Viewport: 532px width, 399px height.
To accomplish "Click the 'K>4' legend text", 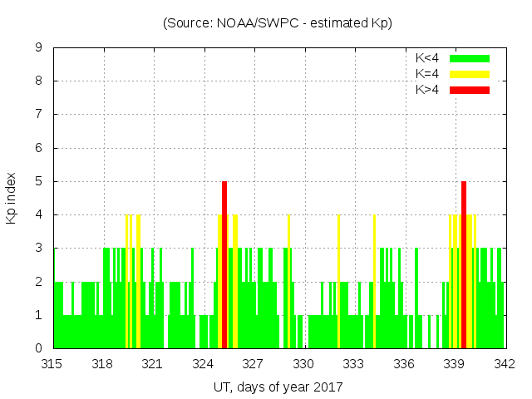I will click(427, 89).
